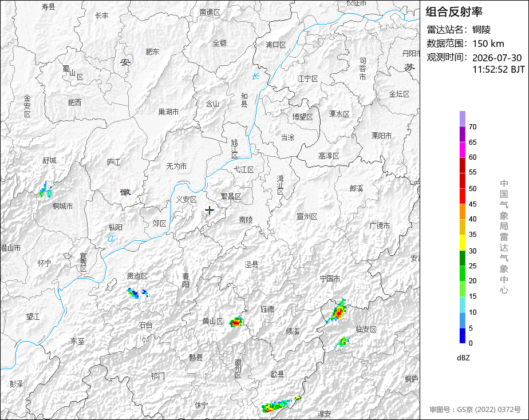
Task: Click the small echo cell southwest of 临安区
Action: pyautogui.click(x=342, y=342)
